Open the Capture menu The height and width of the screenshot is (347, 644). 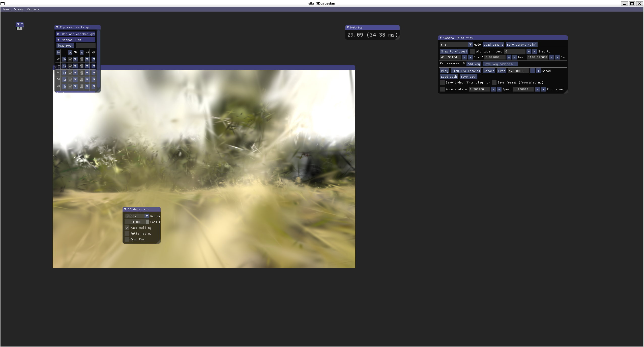tap(33, 9)
